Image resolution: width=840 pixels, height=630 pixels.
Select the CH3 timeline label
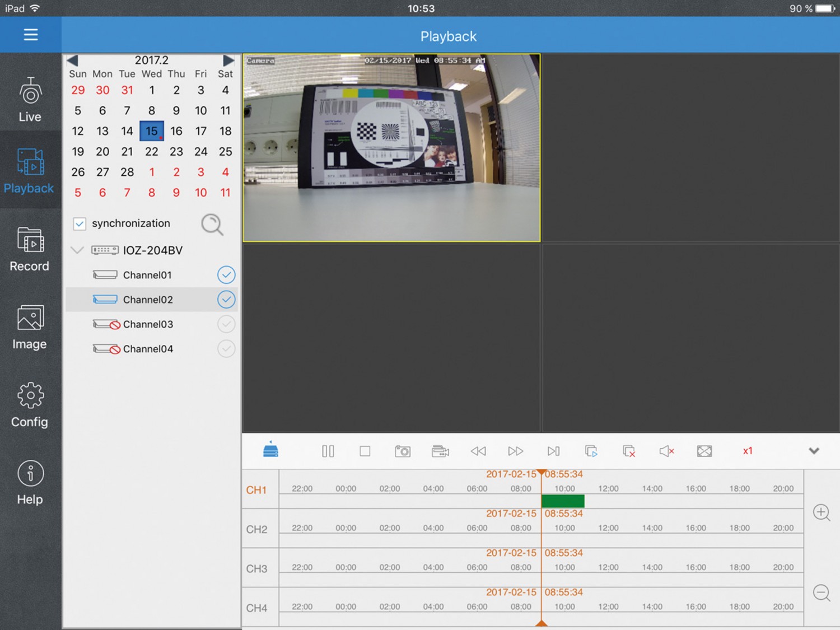click(256, 568)
